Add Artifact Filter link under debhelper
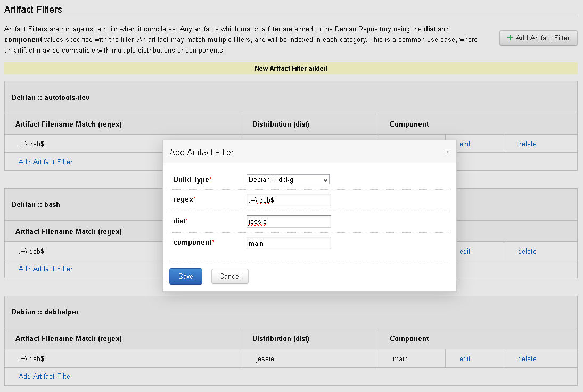583x392 pixels. tap(45, 376)
